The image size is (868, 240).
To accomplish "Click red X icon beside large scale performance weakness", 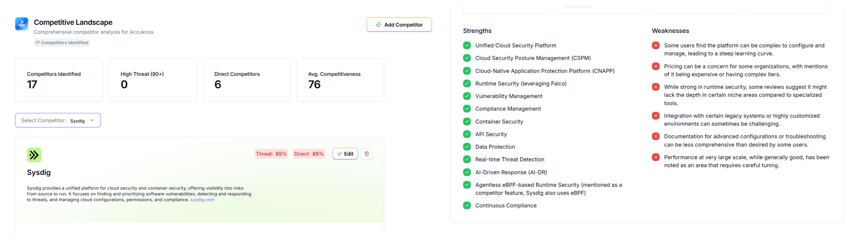I will tap(655, 157).
